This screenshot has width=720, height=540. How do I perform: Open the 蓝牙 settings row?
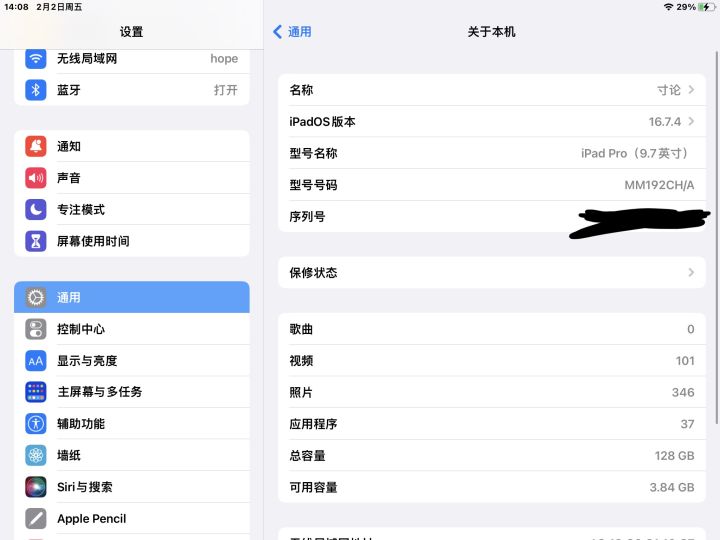(132, 90)
